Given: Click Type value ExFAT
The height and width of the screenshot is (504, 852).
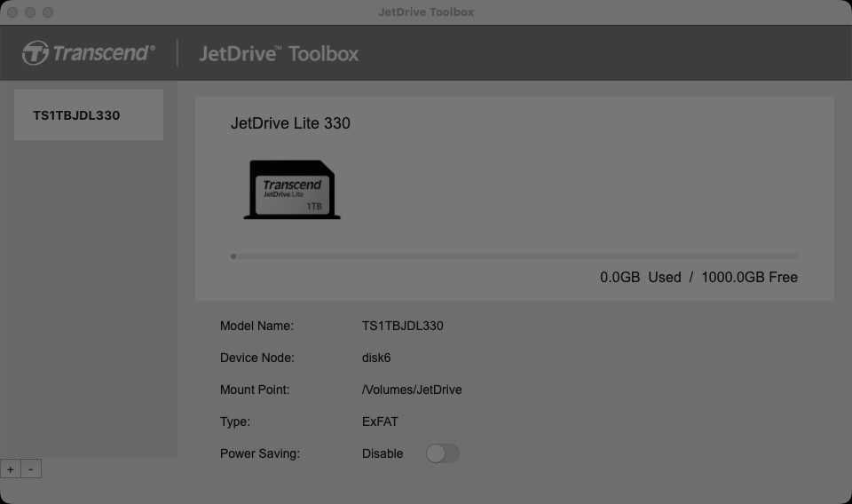Looking at the screenshot, I should (380, 421).
